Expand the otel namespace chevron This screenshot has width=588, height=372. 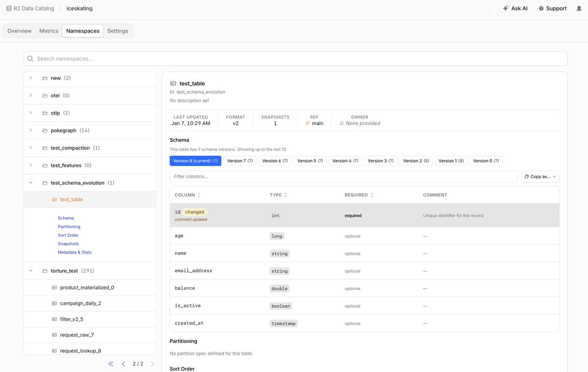pos(31,95)
